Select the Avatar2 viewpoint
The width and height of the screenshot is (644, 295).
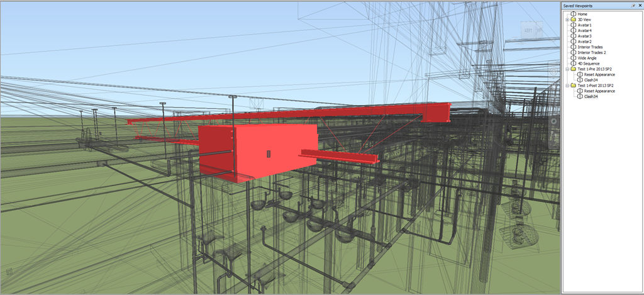[x=584, y=42]
